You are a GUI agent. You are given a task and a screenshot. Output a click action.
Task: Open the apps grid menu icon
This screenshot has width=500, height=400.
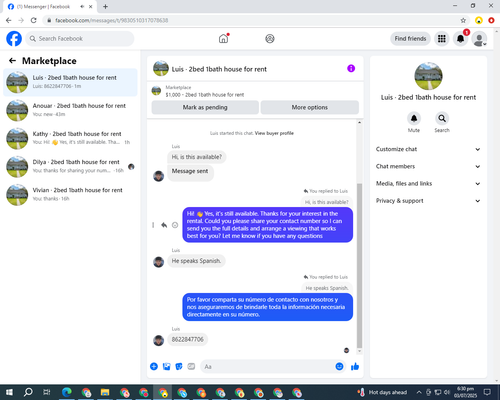[442, 39]
